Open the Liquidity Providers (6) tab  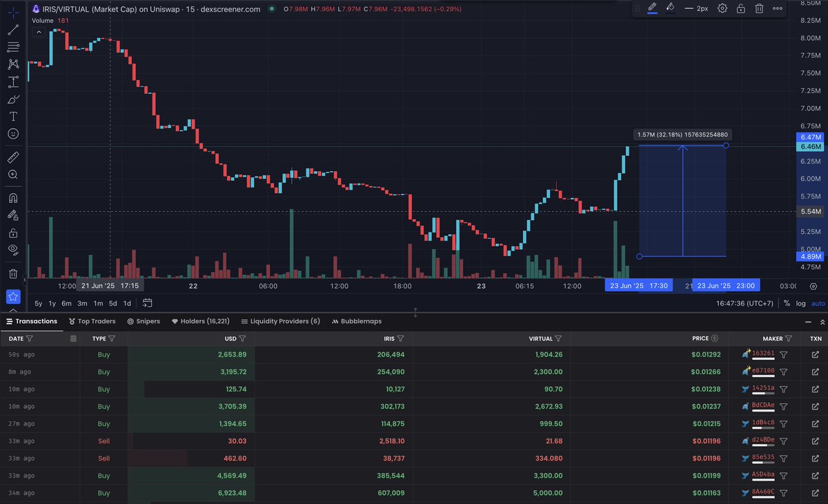coord(280,321)
